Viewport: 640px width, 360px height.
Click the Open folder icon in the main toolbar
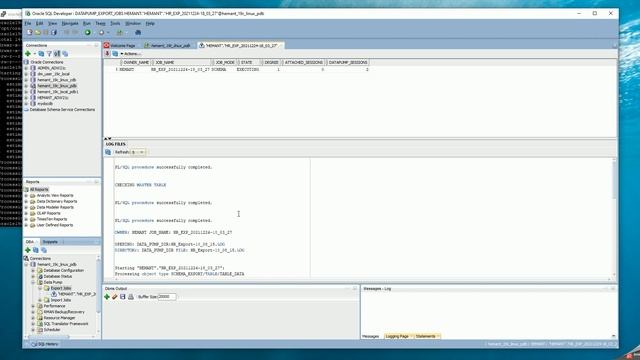(x=38, y=32)
